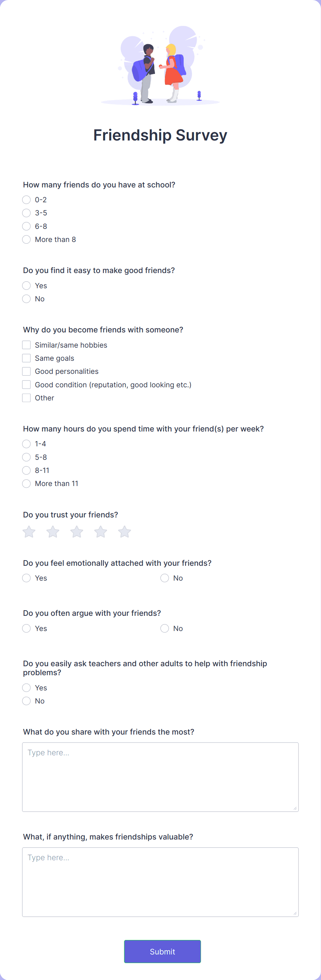Viewport: 321px width, 980px height.
Task: Check the Same goals option
Action: tap(26, 358)
